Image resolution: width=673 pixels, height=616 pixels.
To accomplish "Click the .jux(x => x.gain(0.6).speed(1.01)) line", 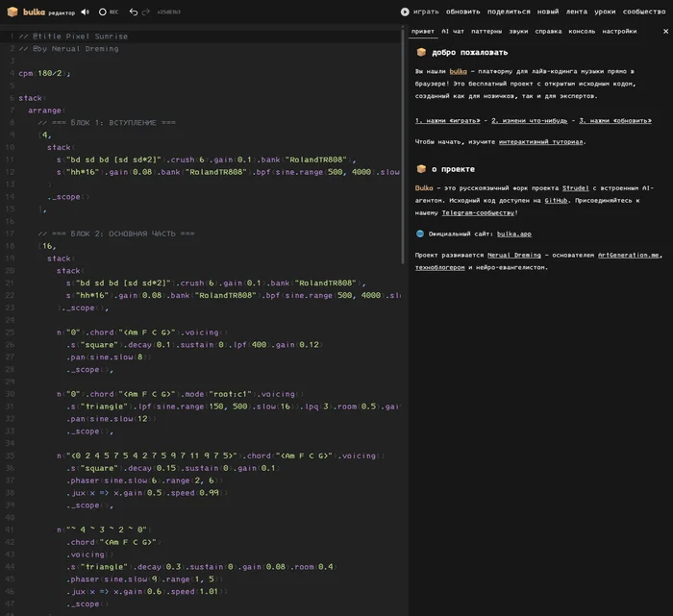I will pyautogui.click(x=147, y=592).
